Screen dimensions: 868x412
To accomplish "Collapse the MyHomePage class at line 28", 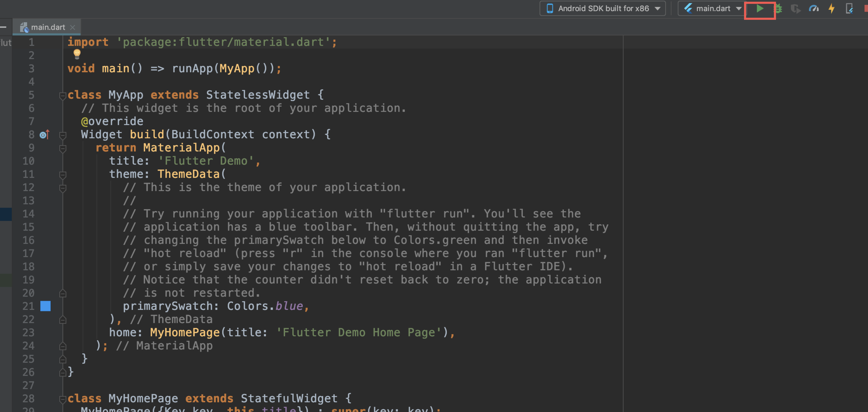I will click(x=63, y=399).
